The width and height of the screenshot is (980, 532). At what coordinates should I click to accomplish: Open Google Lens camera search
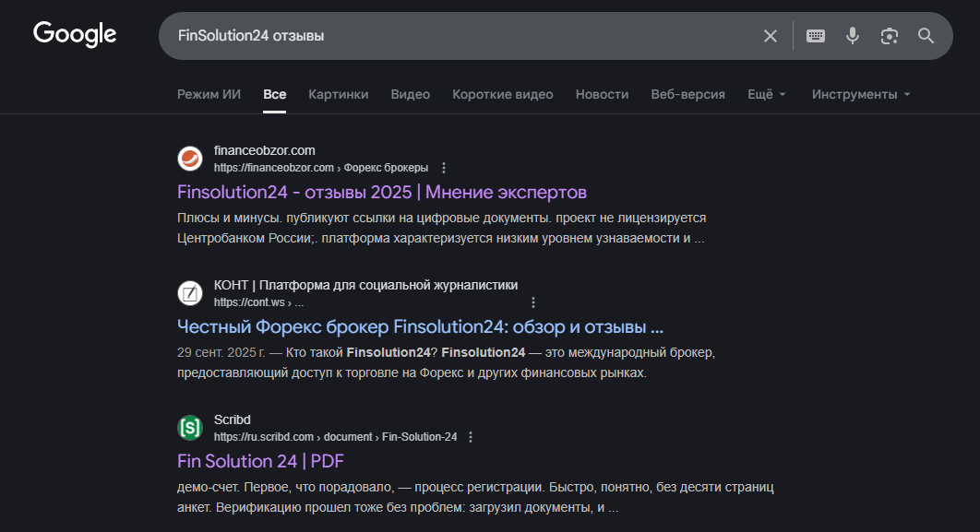889,35
